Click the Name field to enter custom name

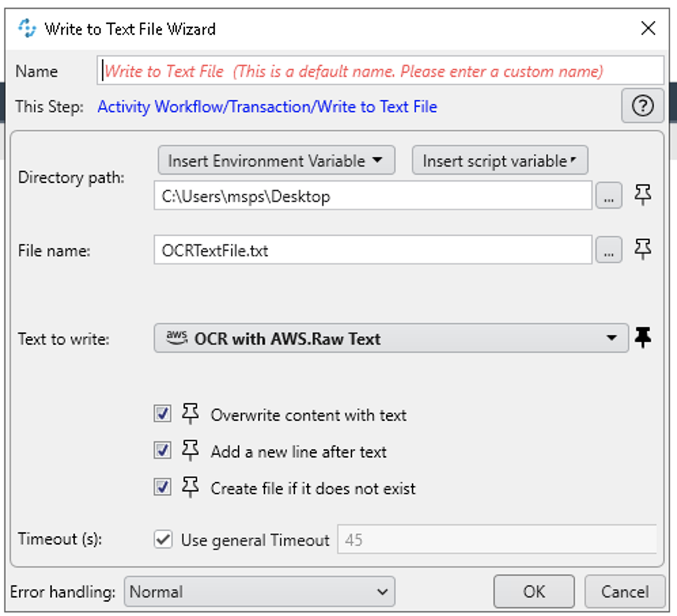pos(381,70)
